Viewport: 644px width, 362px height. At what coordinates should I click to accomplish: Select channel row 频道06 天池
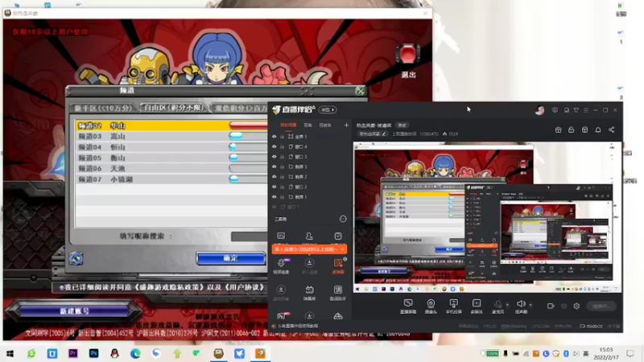click(171, 168)
